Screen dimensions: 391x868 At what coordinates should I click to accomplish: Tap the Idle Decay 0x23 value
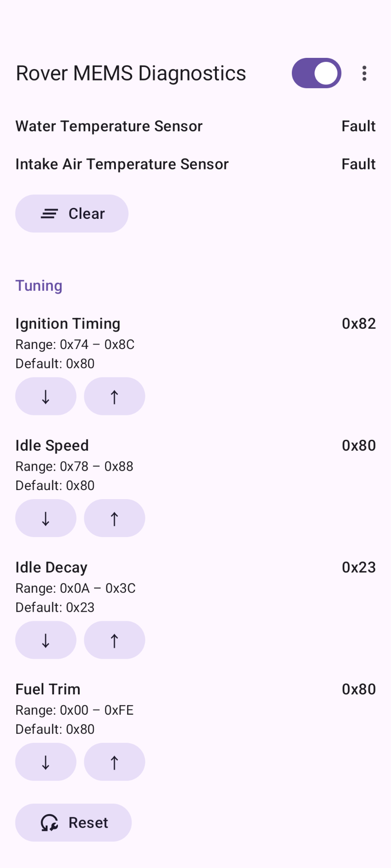tap(358, 567)
